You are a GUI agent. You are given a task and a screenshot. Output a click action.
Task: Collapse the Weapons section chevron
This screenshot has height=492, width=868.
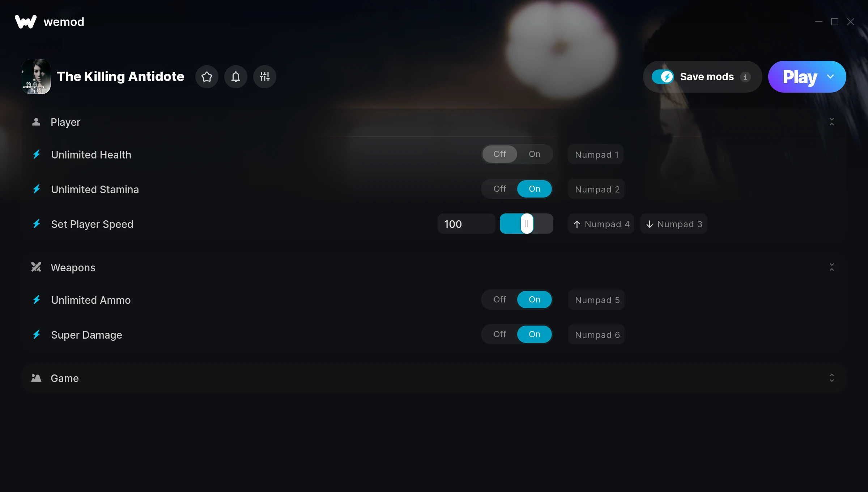[831, 267]
